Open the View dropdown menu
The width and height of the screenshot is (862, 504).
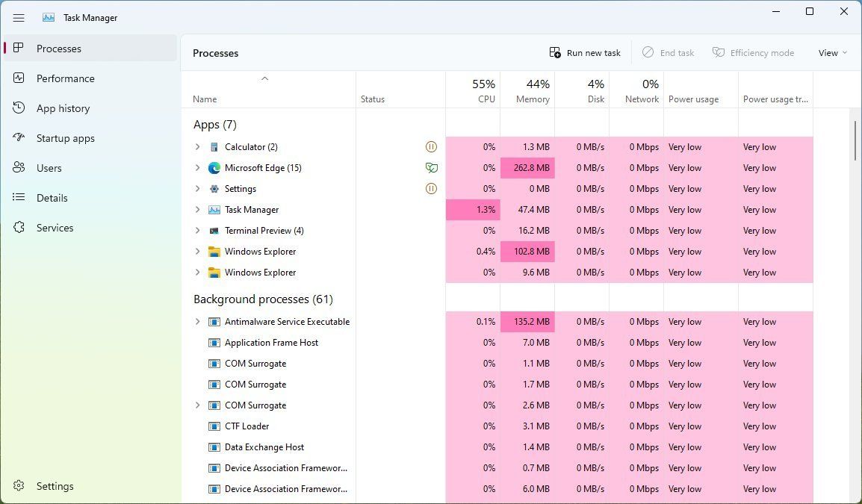[x=831, y=52]
